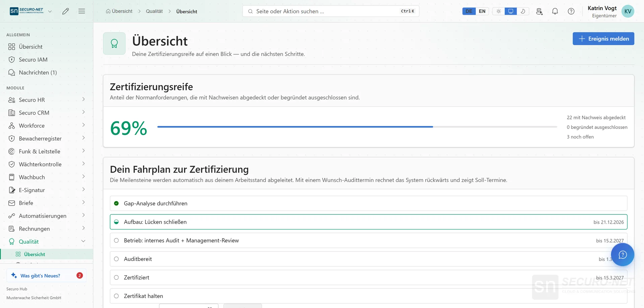The image size is (644, 308).
Task: Open the notifications bell
Action: [555, 11]
